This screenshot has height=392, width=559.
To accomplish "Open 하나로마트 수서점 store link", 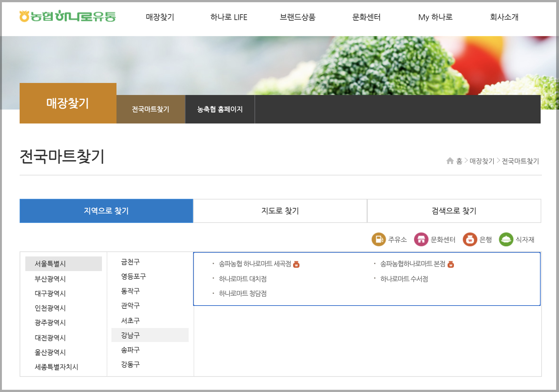I will [x=404, y=279].
